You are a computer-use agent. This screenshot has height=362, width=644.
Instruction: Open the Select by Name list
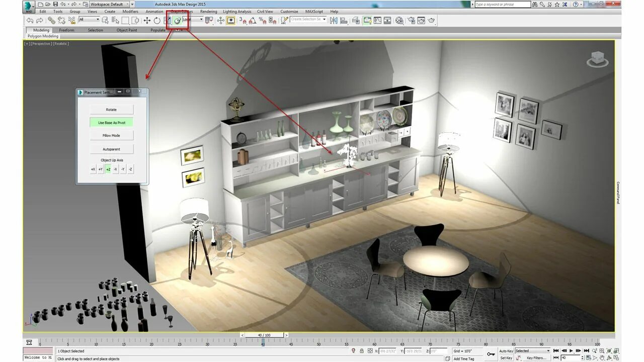pos(115,21)
